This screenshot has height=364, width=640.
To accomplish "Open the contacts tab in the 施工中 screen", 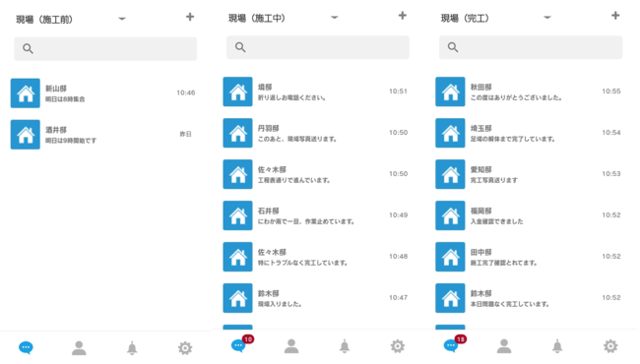I will (291, 346).
